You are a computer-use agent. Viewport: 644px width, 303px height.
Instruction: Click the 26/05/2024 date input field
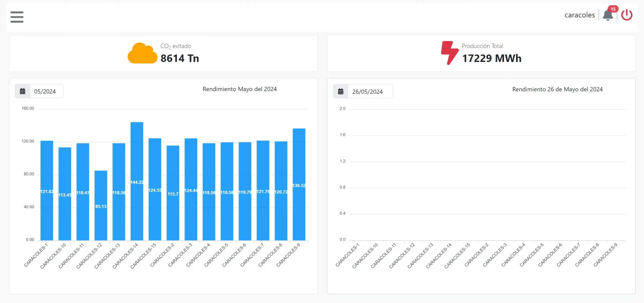(x=370, y=91)
